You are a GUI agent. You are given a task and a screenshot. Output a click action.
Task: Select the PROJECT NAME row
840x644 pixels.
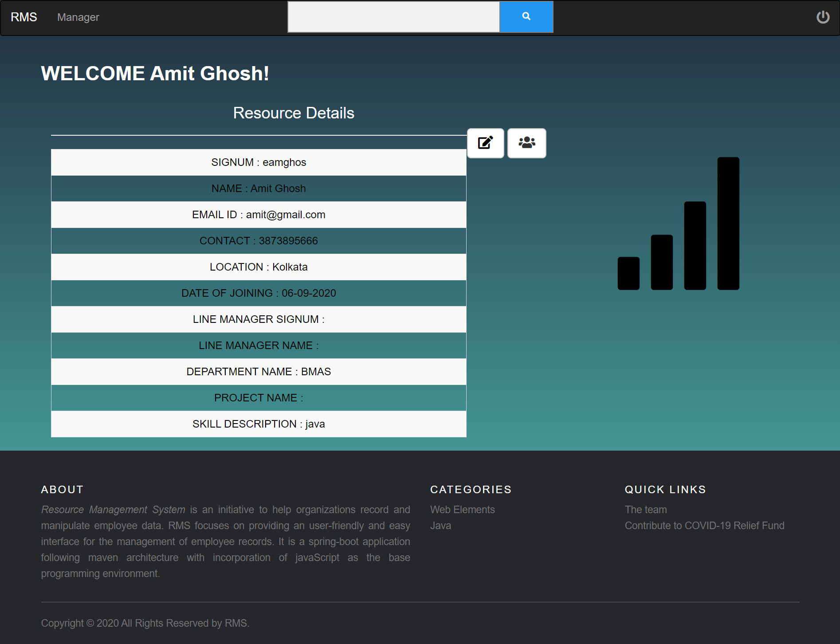click(x=259, y=398)
